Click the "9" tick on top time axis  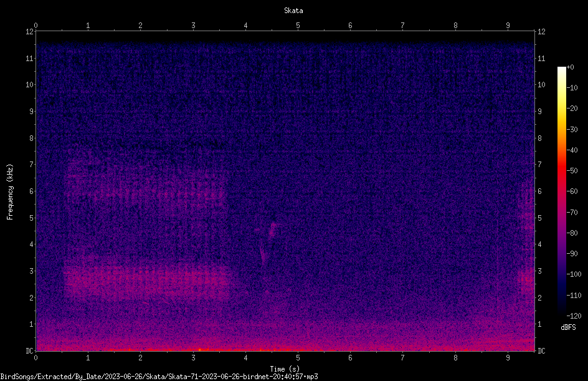[508, 25]
